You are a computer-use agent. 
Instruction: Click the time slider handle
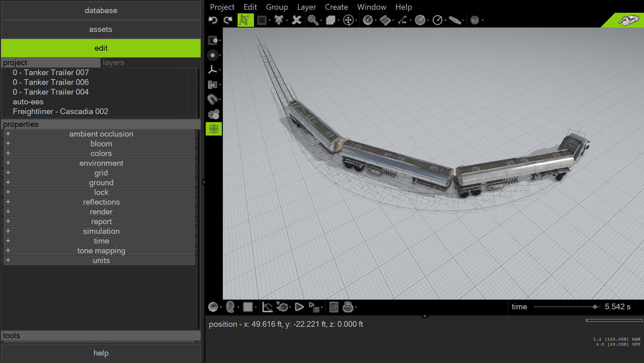point(595,307)
